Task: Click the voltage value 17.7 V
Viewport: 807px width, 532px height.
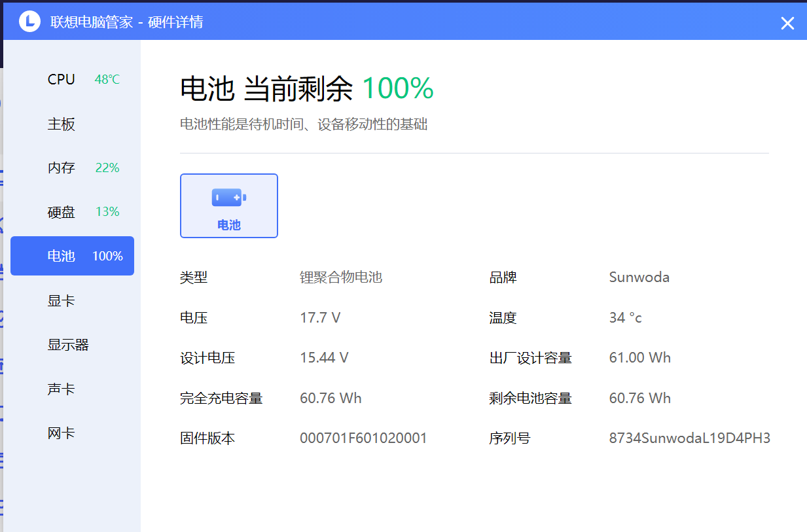Action: click(x=320, y=317)
